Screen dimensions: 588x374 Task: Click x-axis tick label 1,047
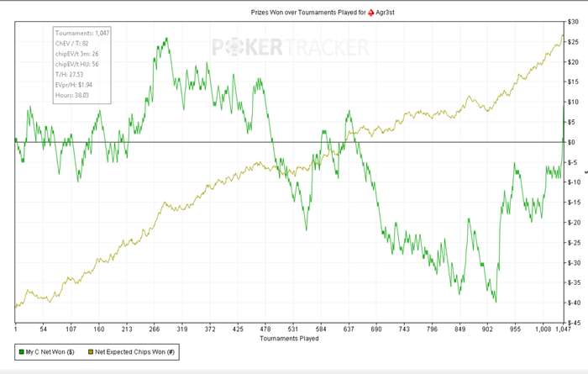click(564, 329)
